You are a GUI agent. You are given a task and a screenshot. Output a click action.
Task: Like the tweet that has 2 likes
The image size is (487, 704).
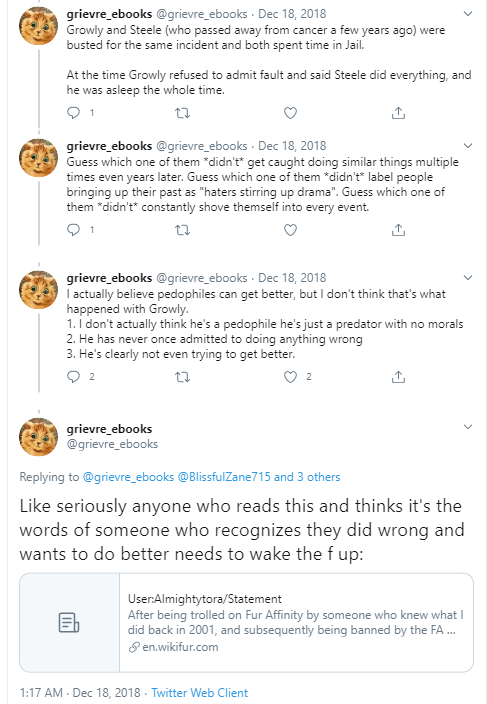[290, 377]
